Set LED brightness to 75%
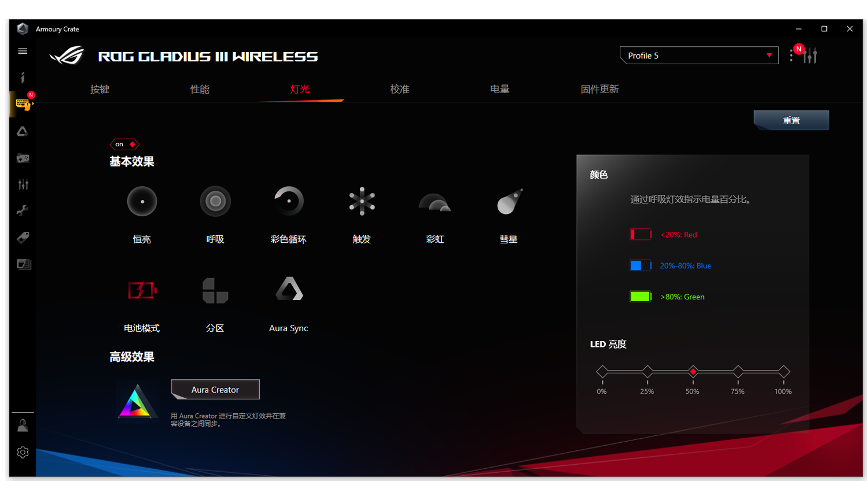This screenshot has height=496, width=868. click(x=738, y=372)
